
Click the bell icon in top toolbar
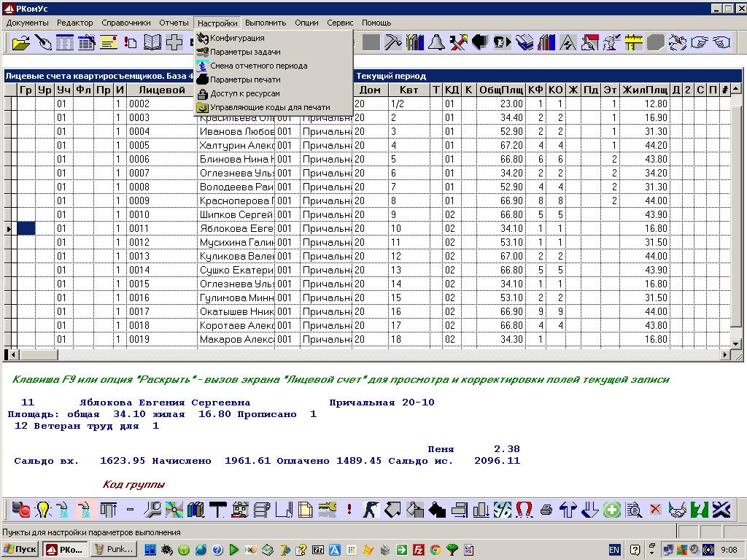436,43
